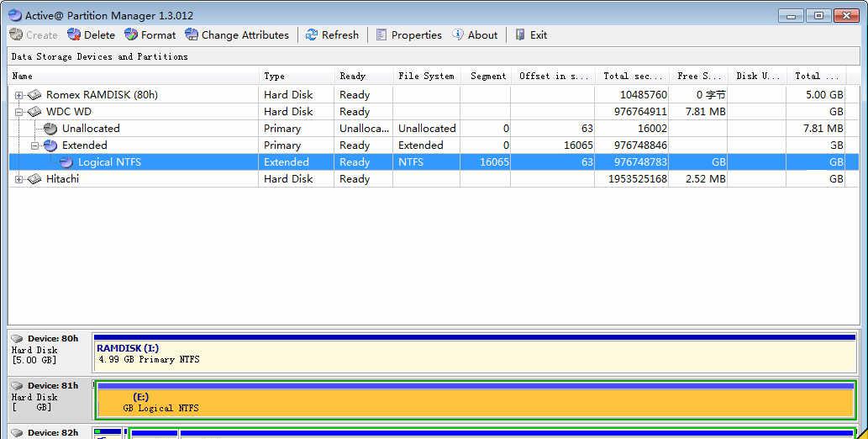
Task: Click the Refresh toolbar label
Action: [340, 35]
